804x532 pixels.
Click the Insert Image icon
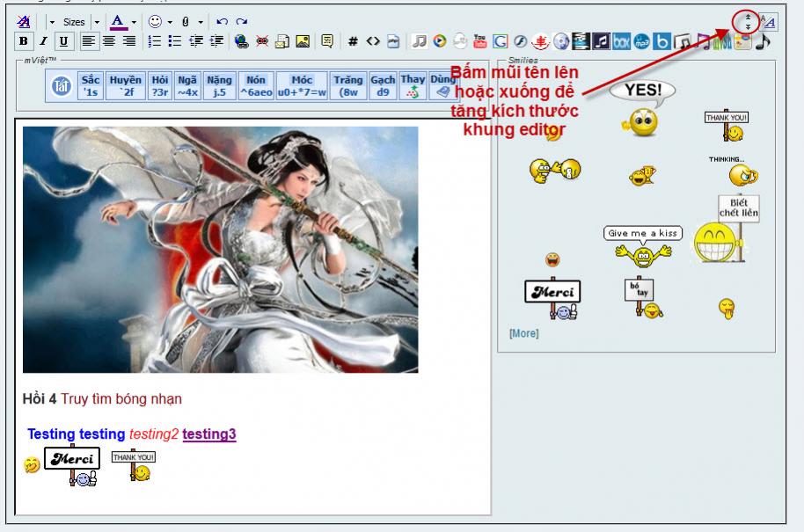[302, 40]
